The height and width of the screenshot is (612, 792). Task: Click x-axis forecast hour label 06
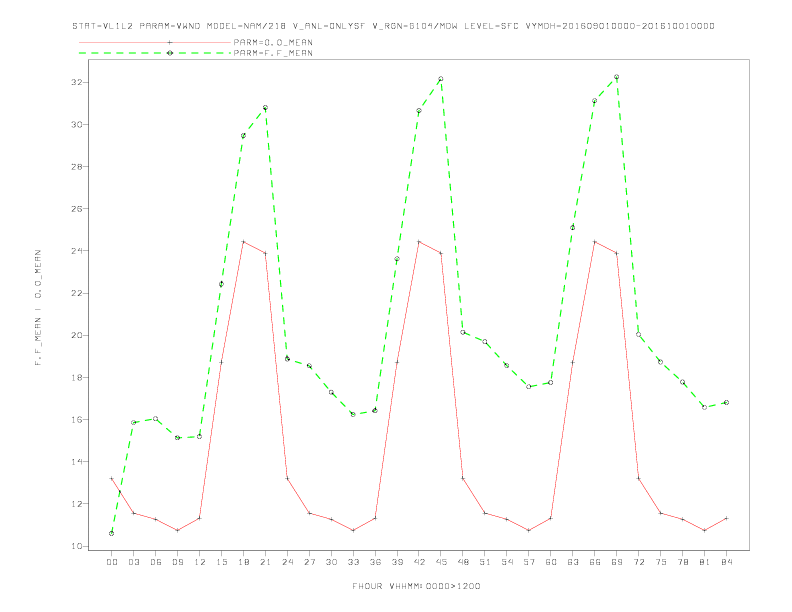point(156,562)
